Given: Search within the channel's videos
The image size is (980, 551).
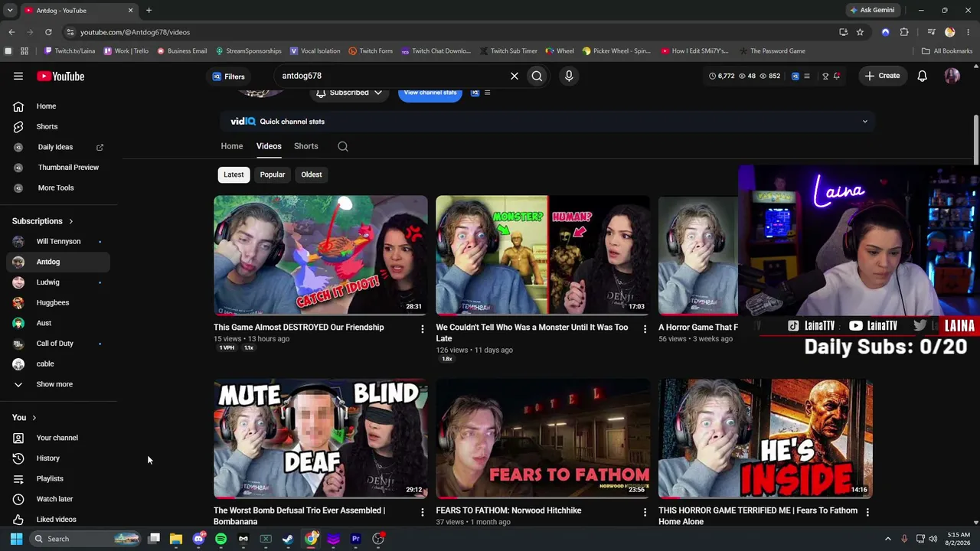Looking at the screenshot, I should 343,146.
